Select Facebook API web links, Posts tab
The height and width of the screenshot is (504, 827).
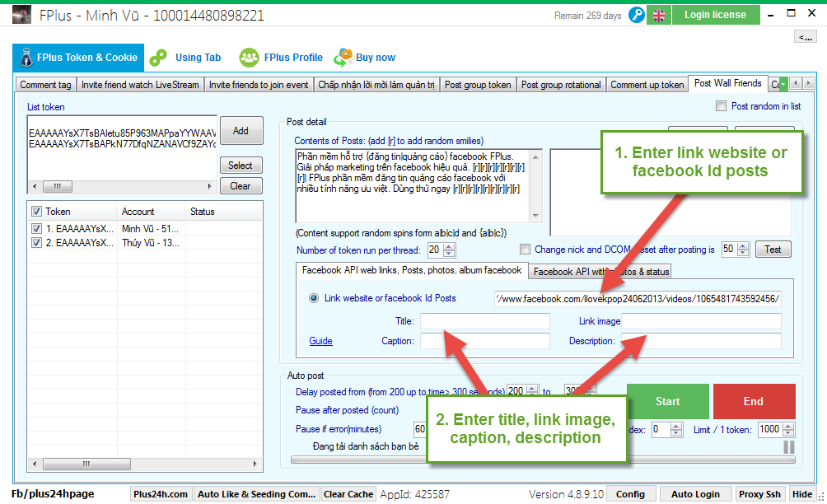(x=412, y=270)
